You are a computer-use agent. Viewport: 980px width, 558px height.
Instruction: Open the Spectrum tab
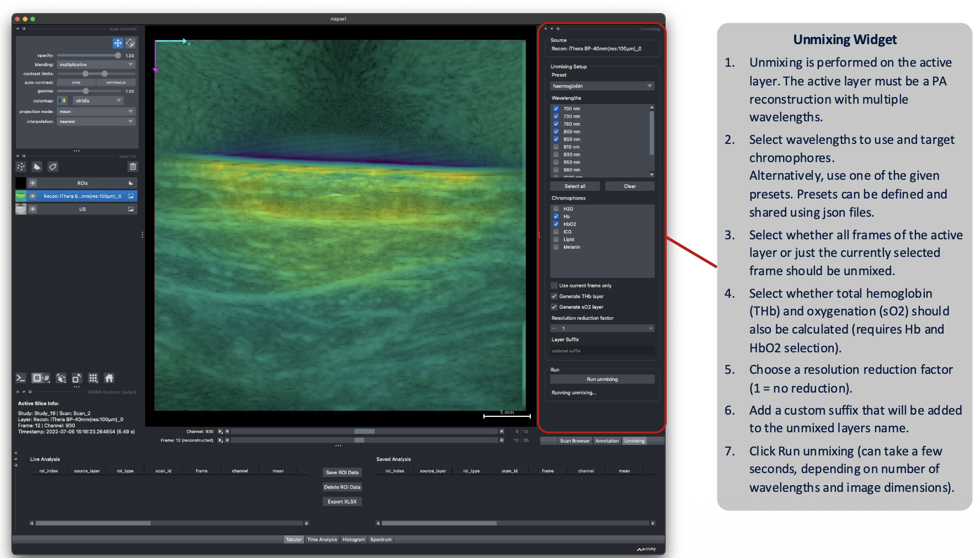click(381, 540)
